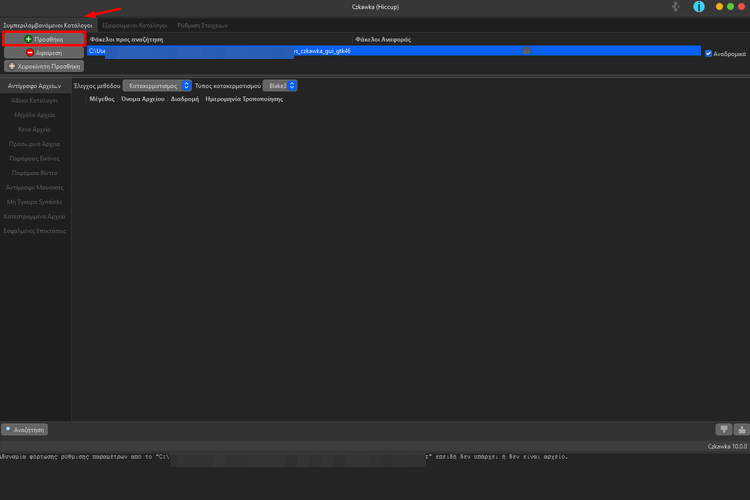Click the settings gear icon in title bar
The width and height of the screenshot is (750, 500).
click(676, 7)
